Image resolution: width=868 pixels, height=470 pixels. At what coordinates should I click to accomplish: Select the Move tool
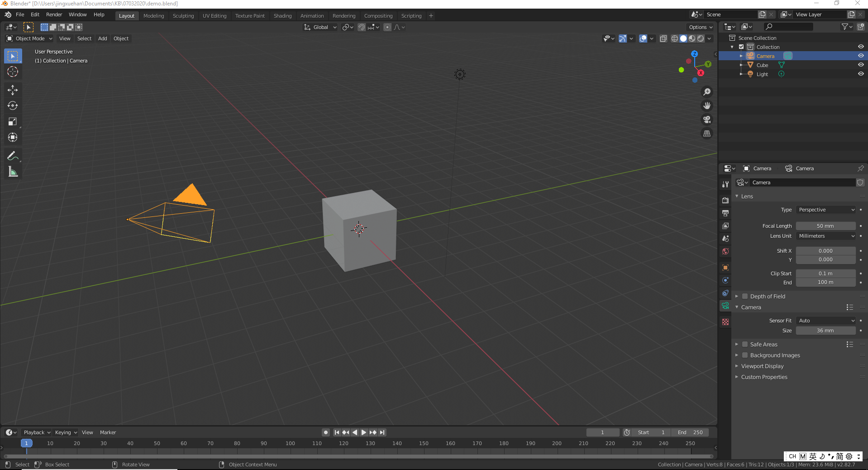click(x=13, y=90)
